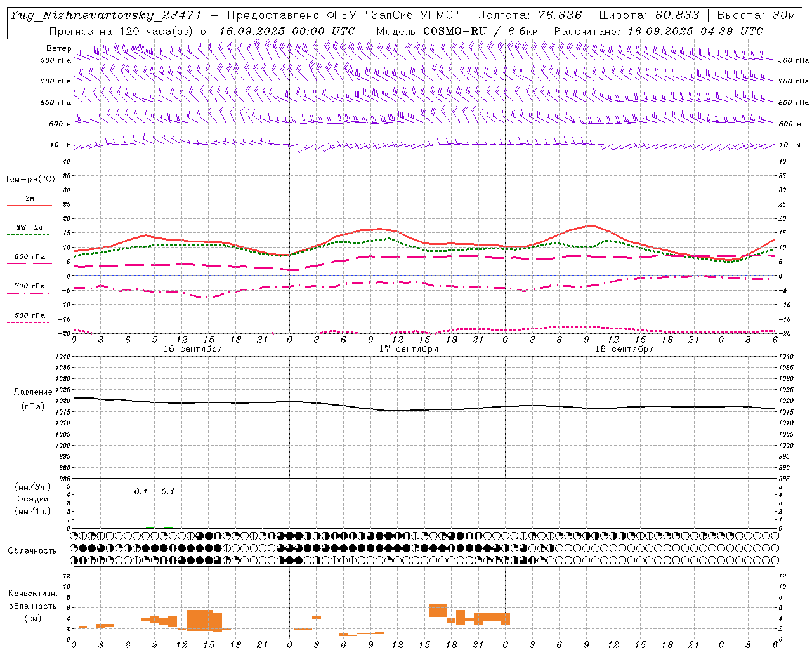This screenshot has height=650, width=812.
Task: Click the left '10 м' wind level label
Action: click(61, 145)
